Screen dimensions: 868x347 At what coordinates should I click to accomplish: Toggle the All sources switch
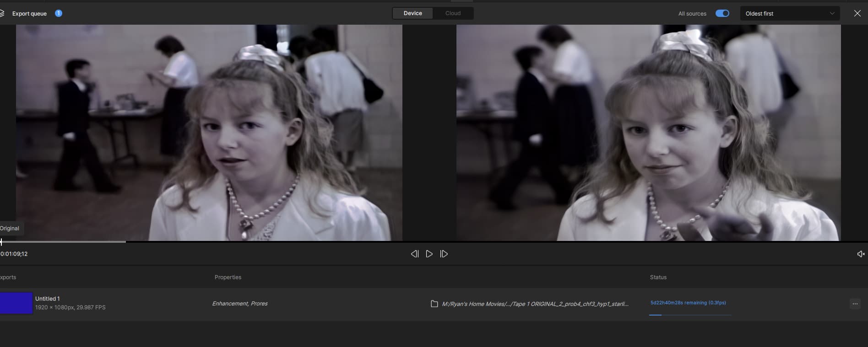(722, 13)
